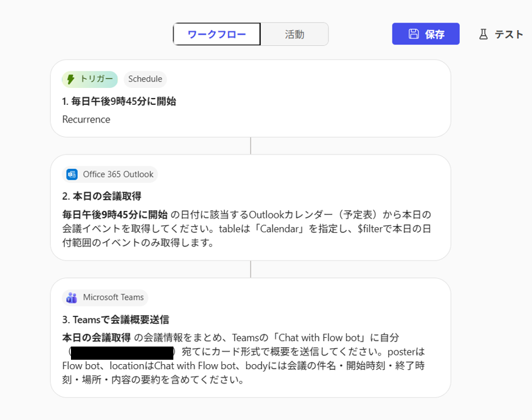The height and width of the screenshot is (420, 532).
Task: Click the flask icon beside テスト
Action: pos(483,35)
